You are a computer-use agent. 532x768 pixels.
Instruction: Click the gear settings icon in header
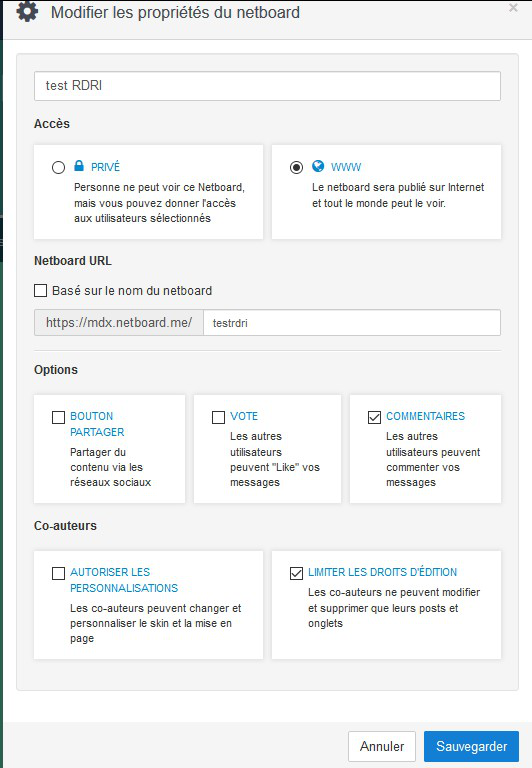coord(27,11)
